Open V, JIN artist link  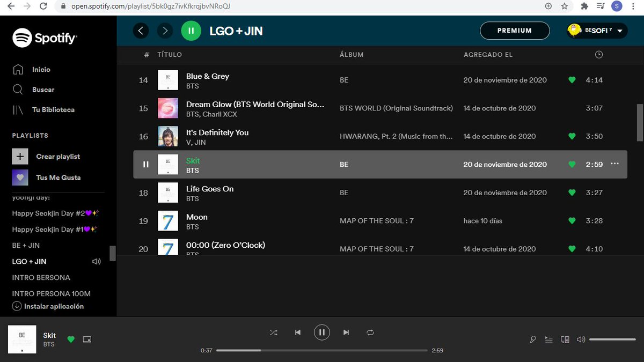(x=196, y=142)
